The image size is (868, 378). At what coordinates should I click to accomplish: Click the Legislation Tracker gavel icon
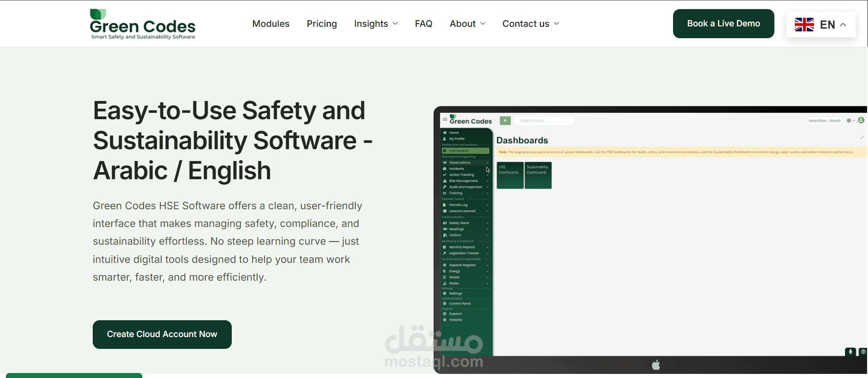445,253
